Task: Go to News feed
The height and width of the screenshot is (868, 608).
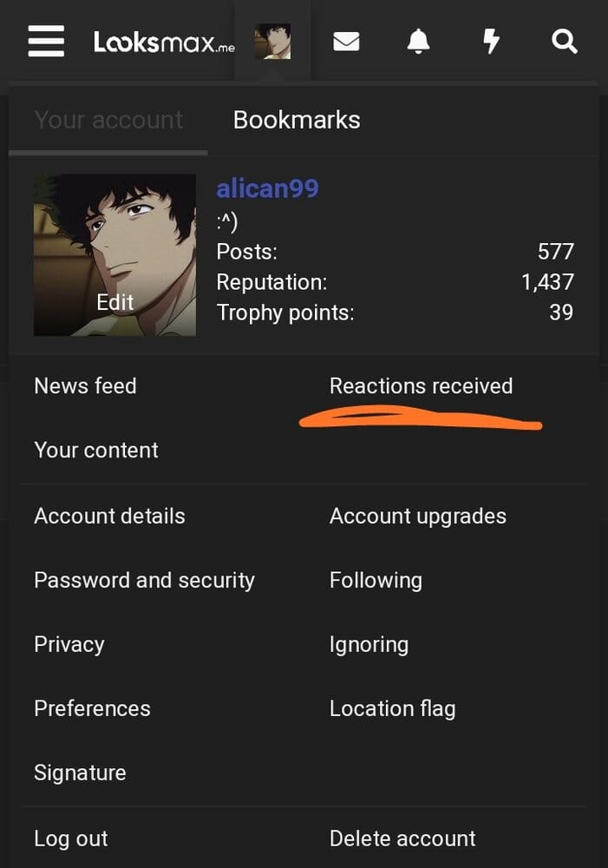Action: (85, 386)
